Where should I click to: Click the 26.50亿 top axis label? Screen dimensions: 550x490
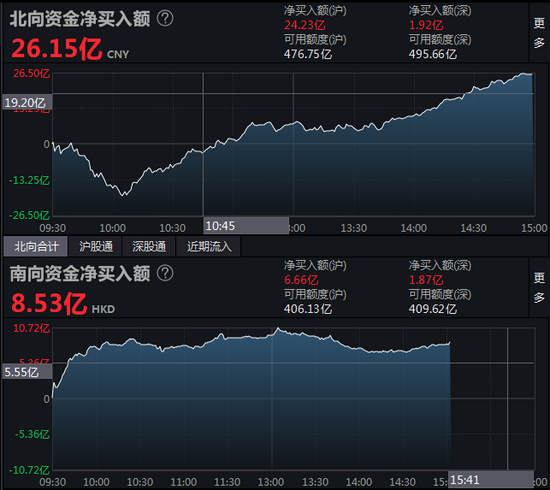[32, 73]
